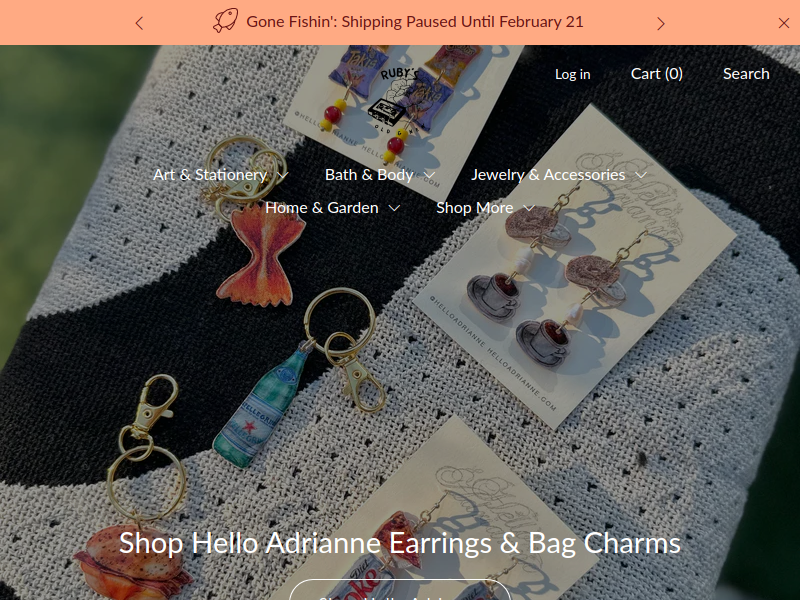Expand the Art & Stationery chevron
800x600 pixels.
pos(283,176)
